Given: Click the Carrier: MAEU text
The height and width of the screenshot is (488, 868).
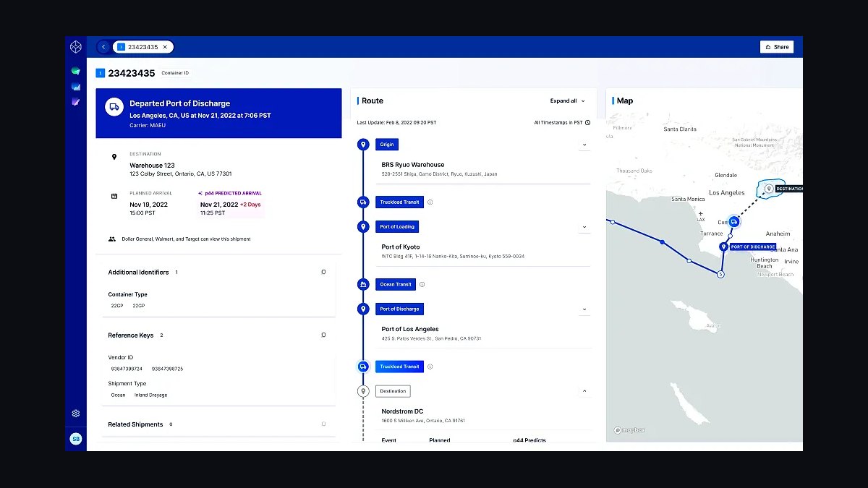Looking at the screenshot, I should pyautogui.click(x=148, y=125).
